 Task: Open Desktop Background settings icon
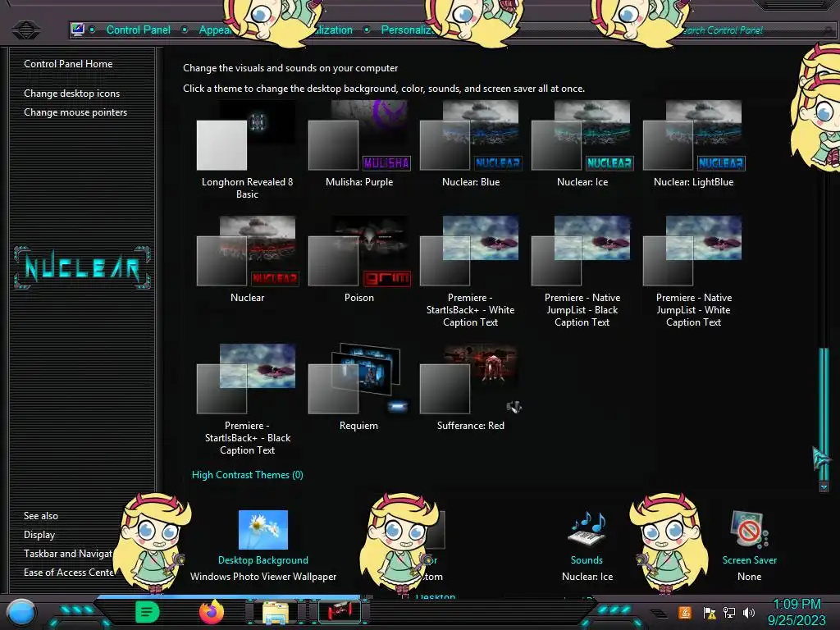pyautogui.click(x=263, y=530)
